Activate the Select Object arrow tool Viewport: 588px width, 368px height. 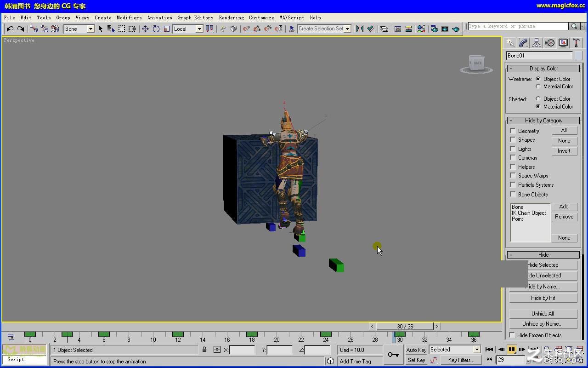tap(101, 29)
